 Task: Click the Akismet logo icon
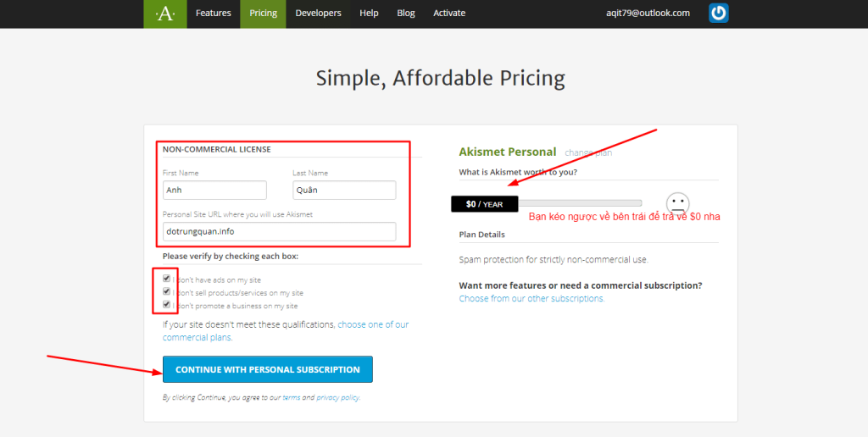click(164, 14)
